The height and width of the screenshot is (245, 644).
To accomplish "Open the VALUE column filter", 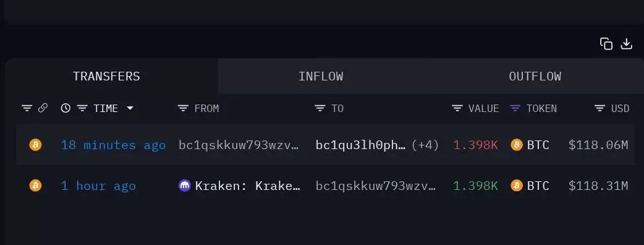I will [x=457, y=108].
